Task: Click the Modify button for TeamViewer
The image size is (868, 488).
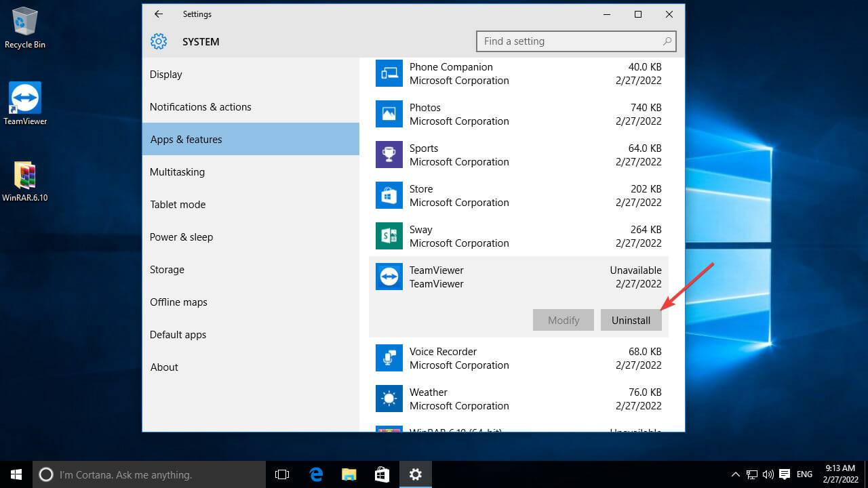Action: [563, 320]
